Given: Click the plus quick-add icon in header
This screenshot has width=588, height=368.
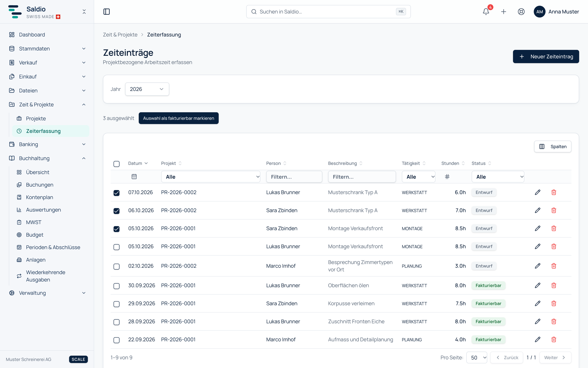Looking at the screenshot, I should click(x=503, y=12).
